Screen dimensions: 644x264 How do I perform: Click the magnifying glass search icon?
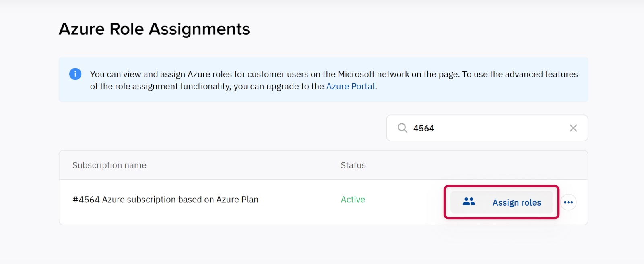[x=402, y=128]
